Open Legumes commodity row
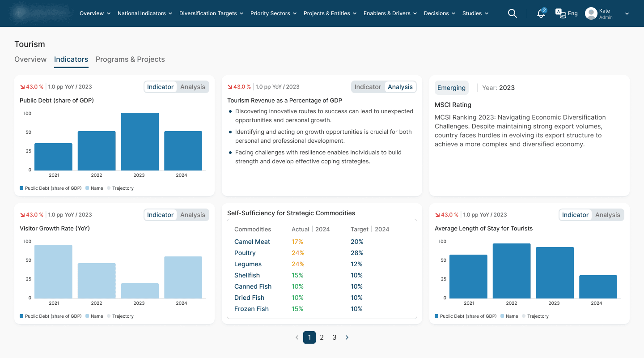 (x=322, y=264)
